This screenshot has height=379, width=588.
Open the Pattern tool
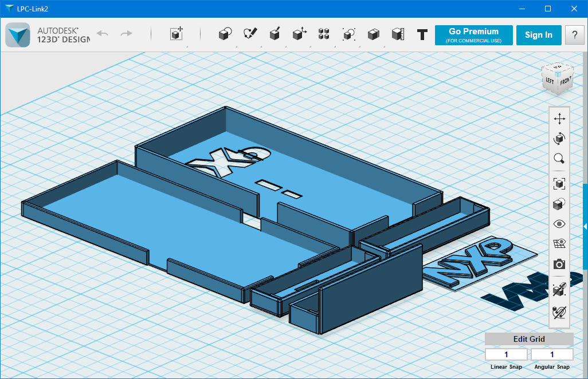[x=323, y=34]
